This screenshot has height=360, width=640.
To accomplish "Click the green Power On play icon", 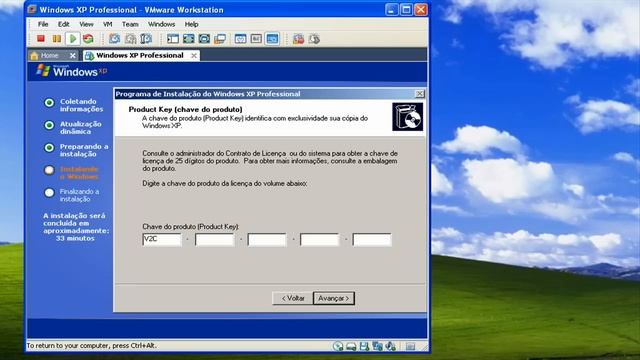I will click(x=73, y=39).
